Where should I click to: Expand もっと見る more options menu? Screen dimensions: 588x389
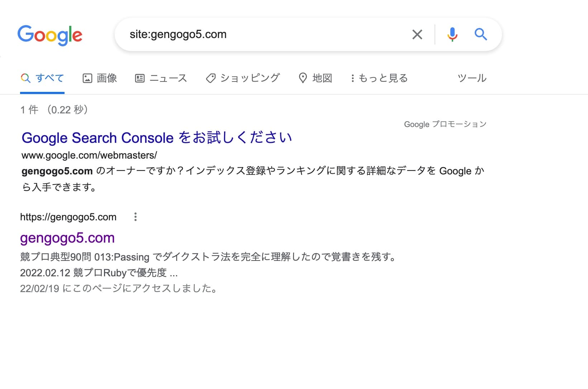379,78
